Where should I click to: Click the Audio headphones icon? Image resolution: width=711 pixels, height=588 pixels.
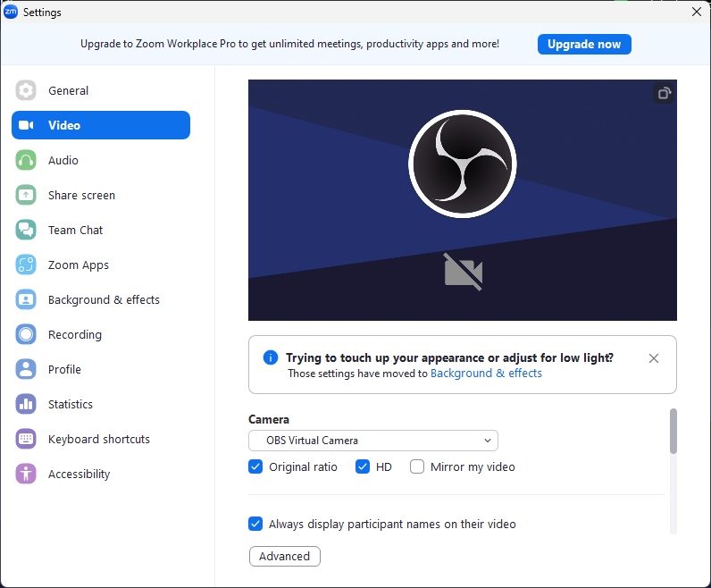click(26, 160)
